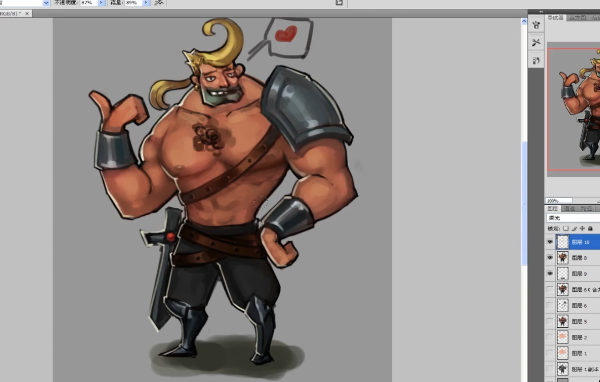Select layer 图层 2 thumbnail
The width and height of the screenshot is (600, 382).
pos(562,337)
